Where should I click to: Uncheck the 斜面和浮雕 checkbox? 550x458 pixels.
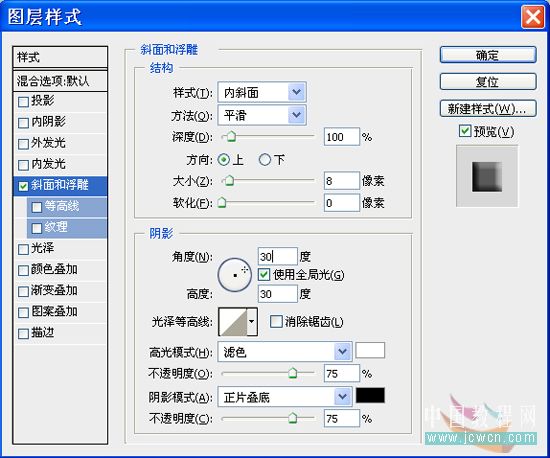[x=24, y=186]
